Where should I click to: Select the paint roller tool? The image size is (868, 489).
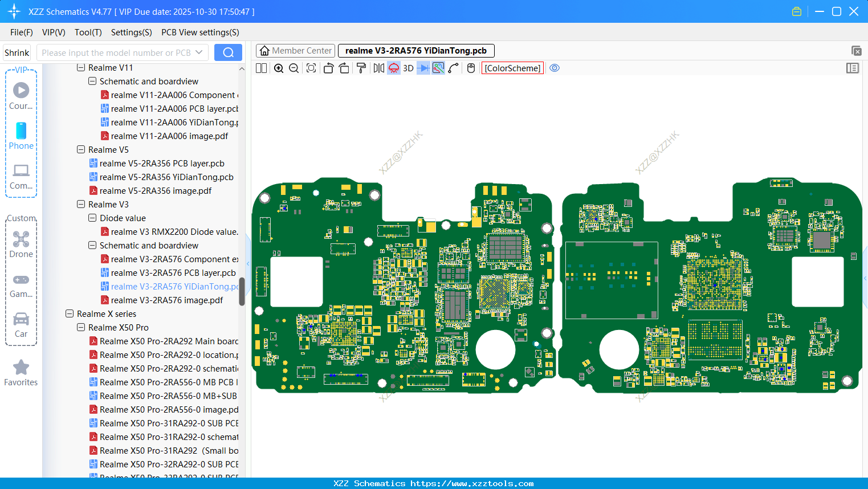point(361,68)
